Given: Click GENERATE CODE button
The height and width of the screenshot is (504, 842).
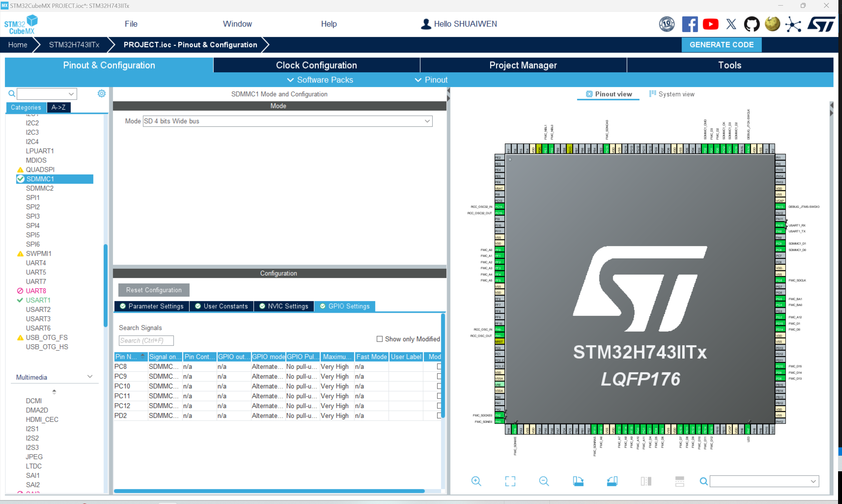Looking at the screenshot, I should [721, 45].
